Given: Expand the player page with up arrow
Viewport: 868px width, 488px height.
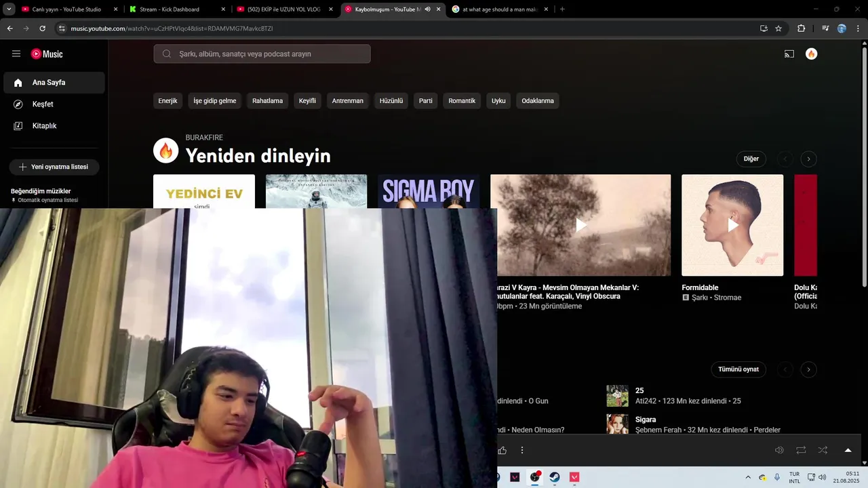Looking at the screenshot, I should [848, 450].
